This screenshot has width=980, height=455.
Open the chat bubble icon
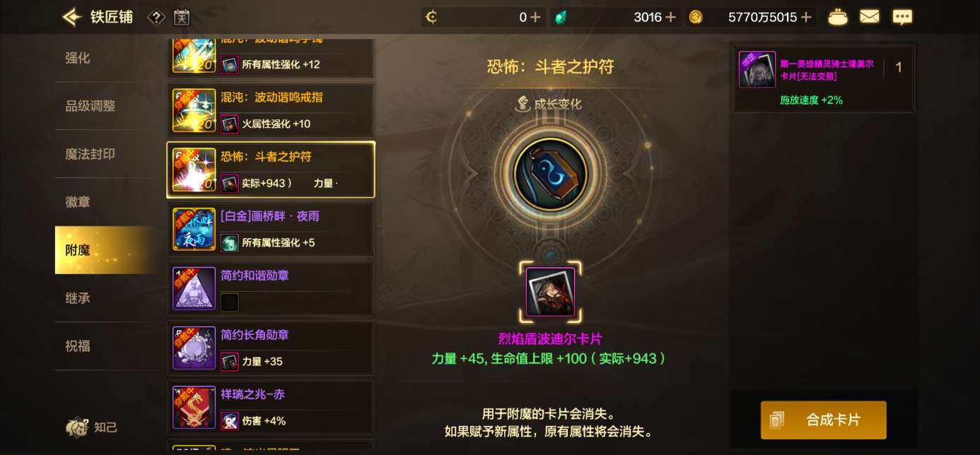pos(902,17)
